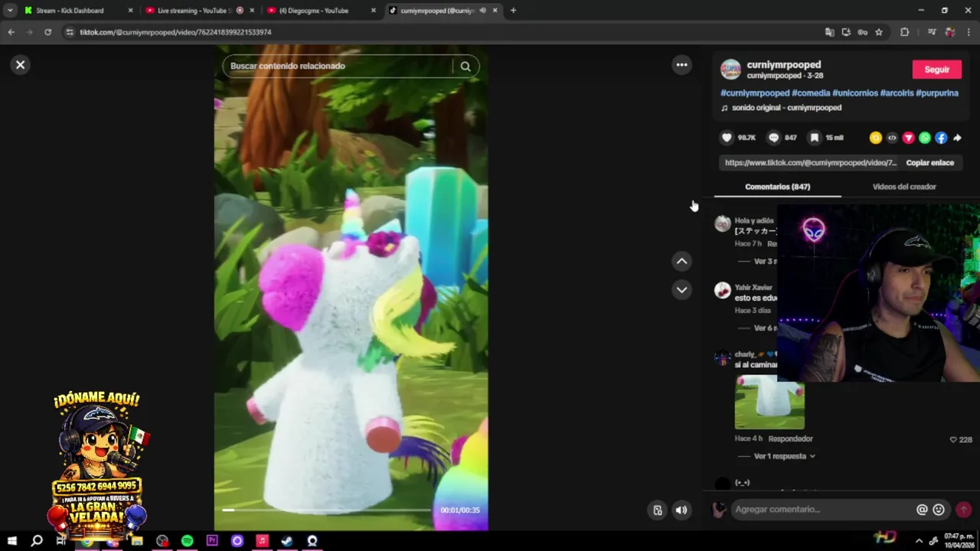Click the URL address bar
This screenshot has height=551, width=980.
tap(444, 32)
